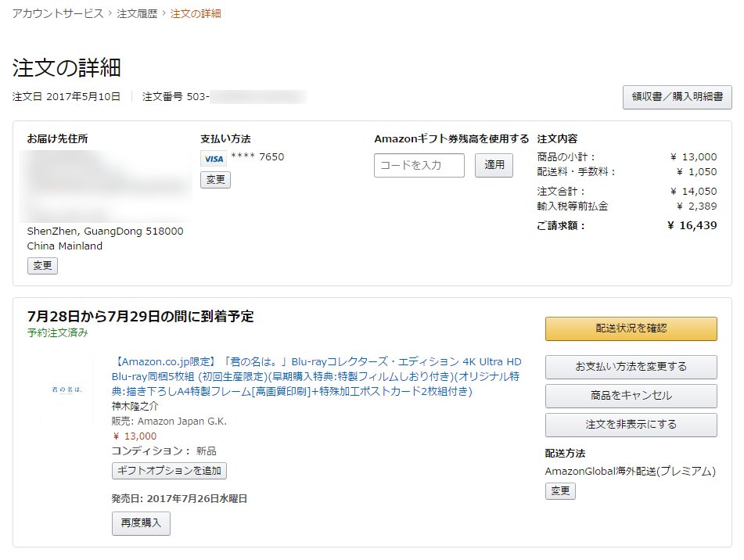The width and height of the screenshot is (744, 560).
Task: Click the VISA card icon
Action: coord(214,158)
